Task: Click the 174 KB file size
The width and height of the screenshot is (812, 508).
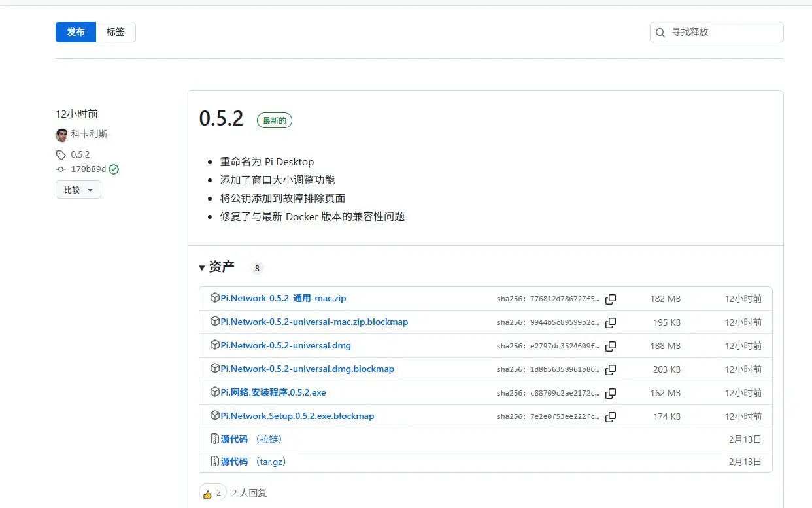Action: click(666, 416)
